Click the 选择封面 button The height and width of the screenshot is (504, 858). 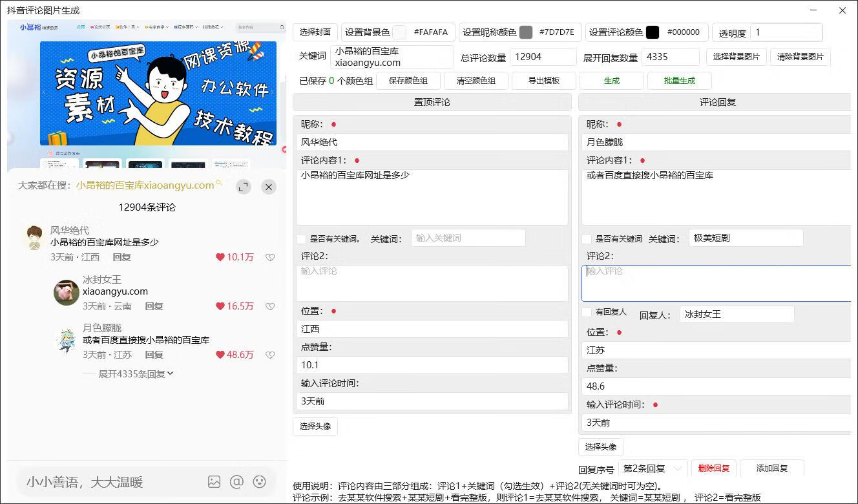315,32
